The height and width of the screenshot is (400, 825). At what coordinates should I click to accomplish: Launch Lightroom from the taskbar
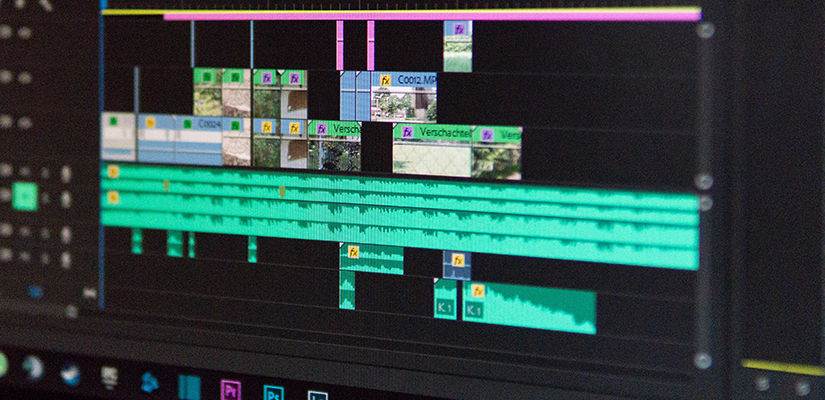[x=317, y=395]
